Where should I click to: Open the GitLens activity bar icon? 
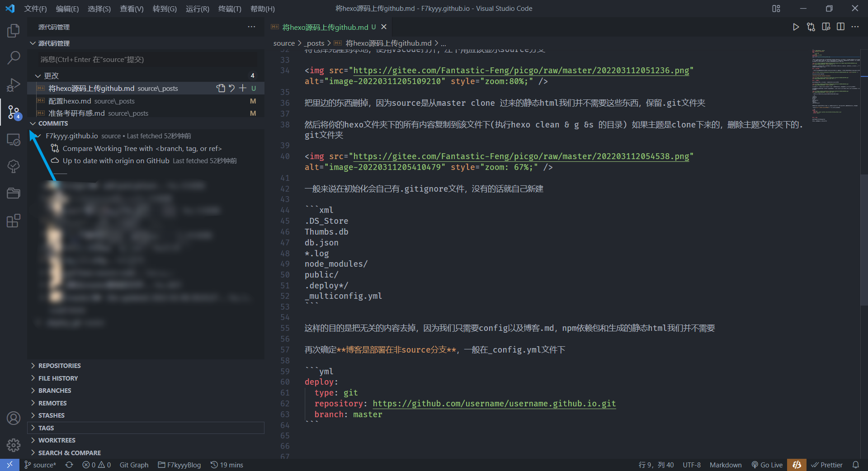(x=14, y=166)
